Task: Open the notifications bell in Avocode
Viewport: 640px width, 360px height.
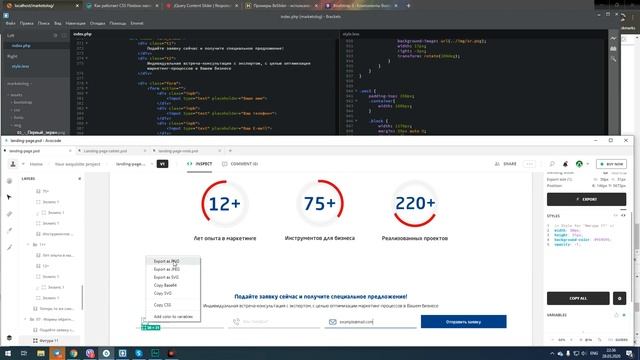Action: pyautogui.click(x=565, y=164)
